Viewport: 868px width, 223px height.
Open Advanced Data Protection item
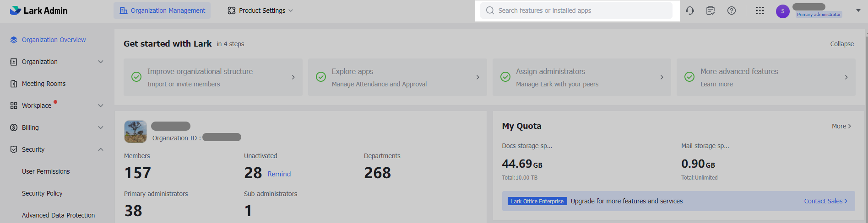point(58,215)
